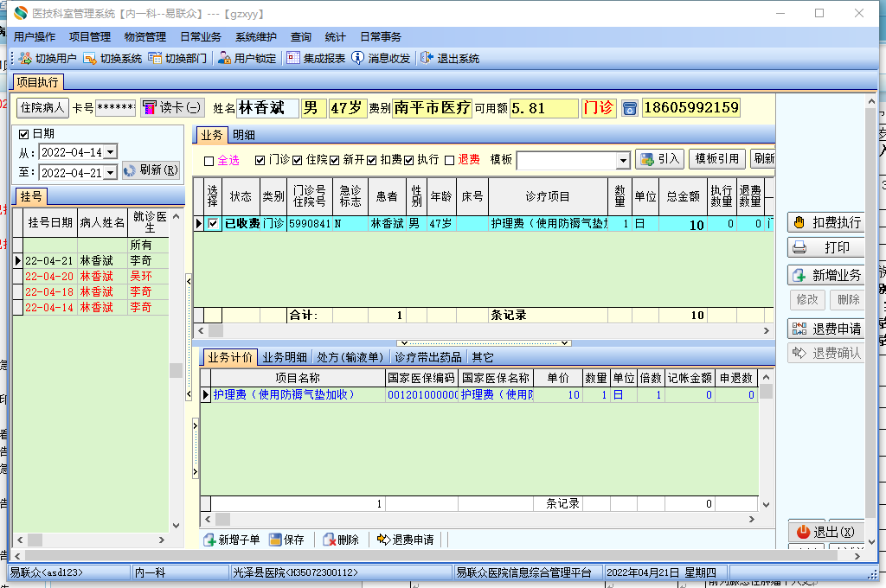
Task: Click the 用户锁定 toolbar icon
Action: 224,58
